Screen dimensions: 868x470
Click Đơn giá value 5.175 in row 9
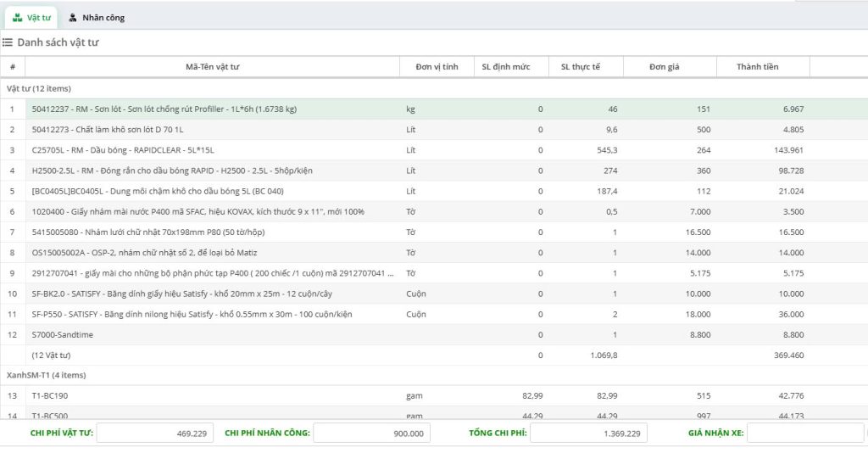coord(700,273)
